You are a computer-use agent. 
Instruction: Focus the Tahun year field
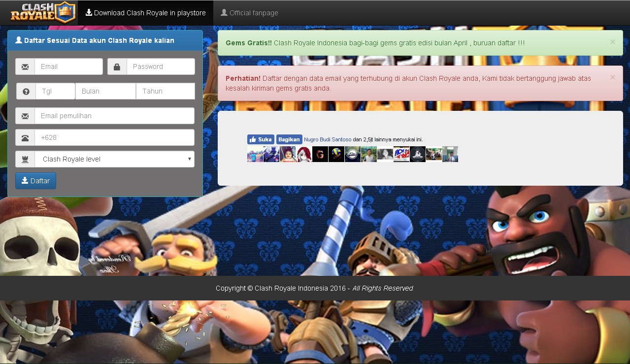166,91
